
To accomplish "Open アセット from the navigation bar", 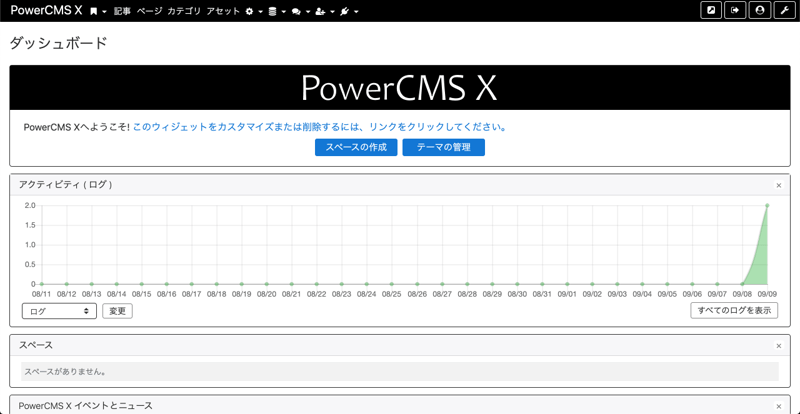I will tap(223, 11).
